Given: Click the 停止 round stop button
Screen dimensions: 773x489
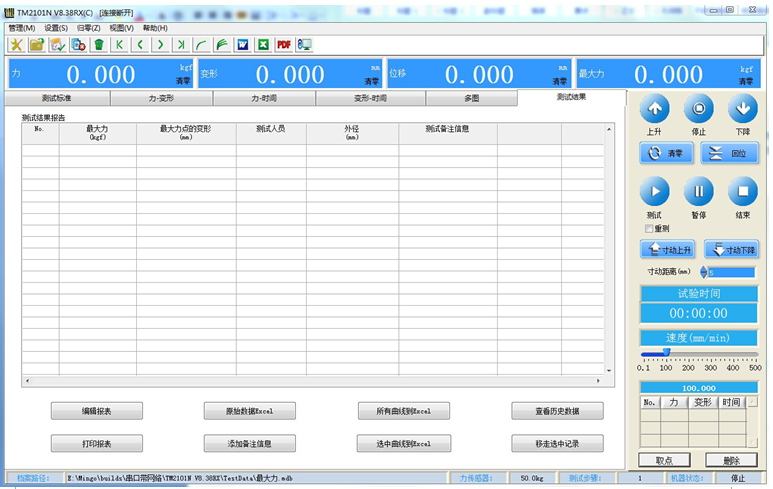Looking at the screenshot, I should [699, 109].
